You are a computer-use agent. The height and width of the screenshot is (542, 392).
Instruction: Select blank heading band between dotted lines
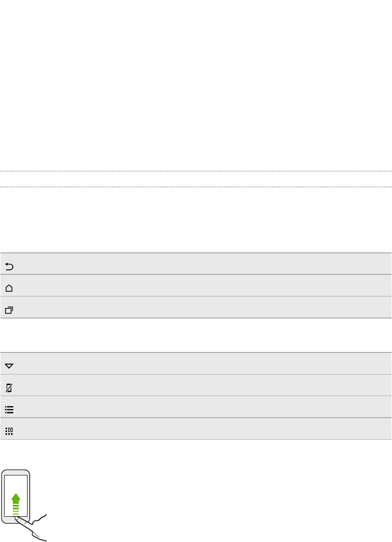click(x=196, y=179)
